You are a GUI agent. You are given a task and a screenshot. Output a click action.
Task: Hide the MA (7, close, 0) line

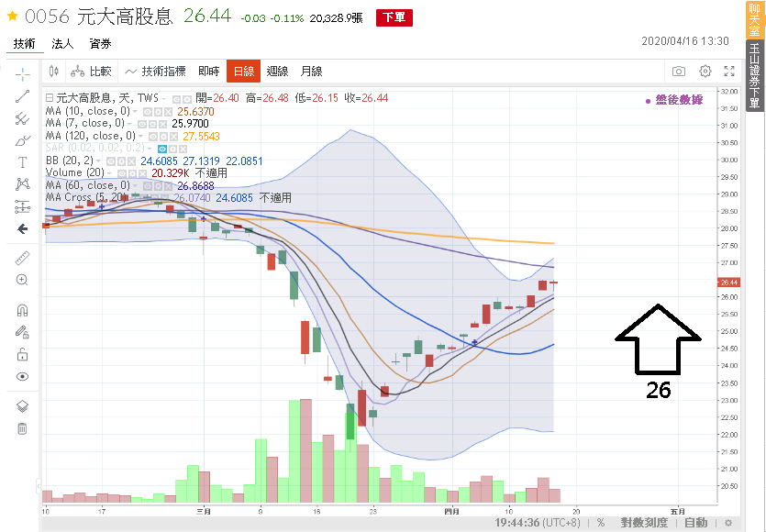(x=142, y=125)
